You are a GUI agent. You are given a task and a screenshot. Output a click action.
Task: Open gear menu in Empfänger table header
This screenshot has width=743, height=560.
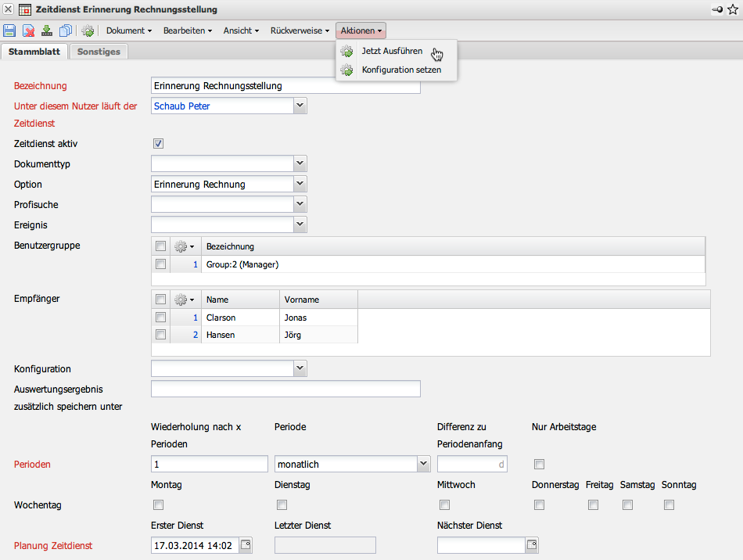pos(184,300)
